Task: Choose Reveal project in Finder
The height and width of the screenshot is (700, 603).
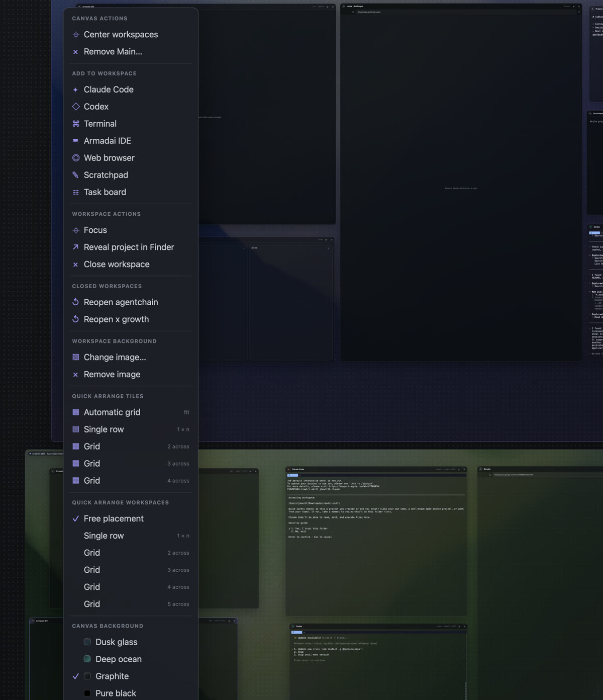Action: (131, 247)
